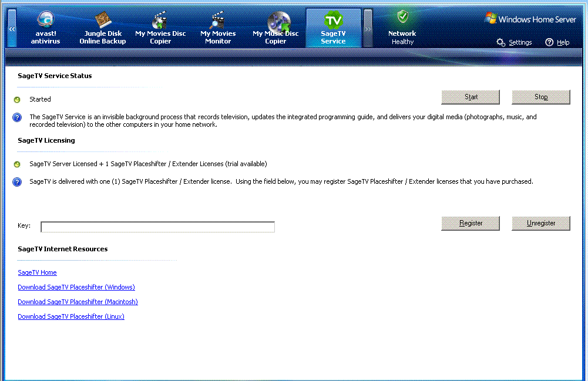Viewport: 588px width, 381px height.
Task: Click the info icon beside service description
Action: tap(17, 117)
